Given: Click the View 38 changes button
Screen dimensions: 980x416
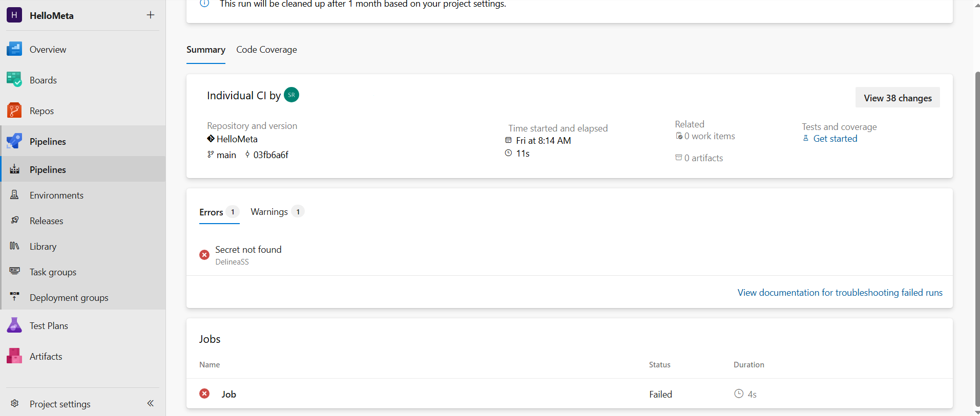Looking at the screenshot, I should [898, 98].
